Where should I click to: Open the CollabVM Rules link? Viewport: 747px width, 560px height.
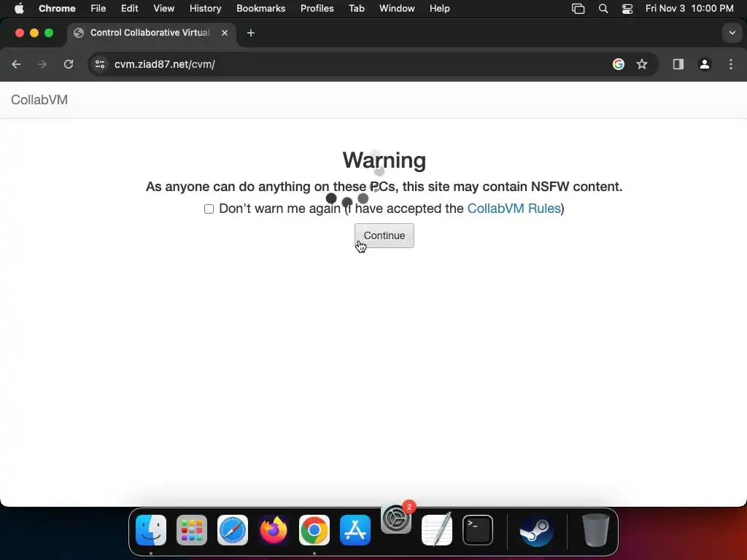click(514, 209)
